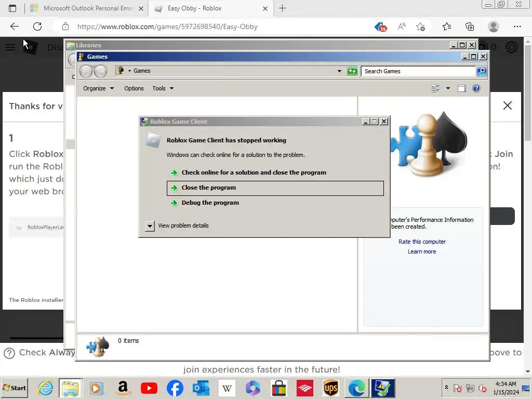Close the Thanks for visiting Roblox dialog
This screenshot has width=532, height=399.
(507, 105)
